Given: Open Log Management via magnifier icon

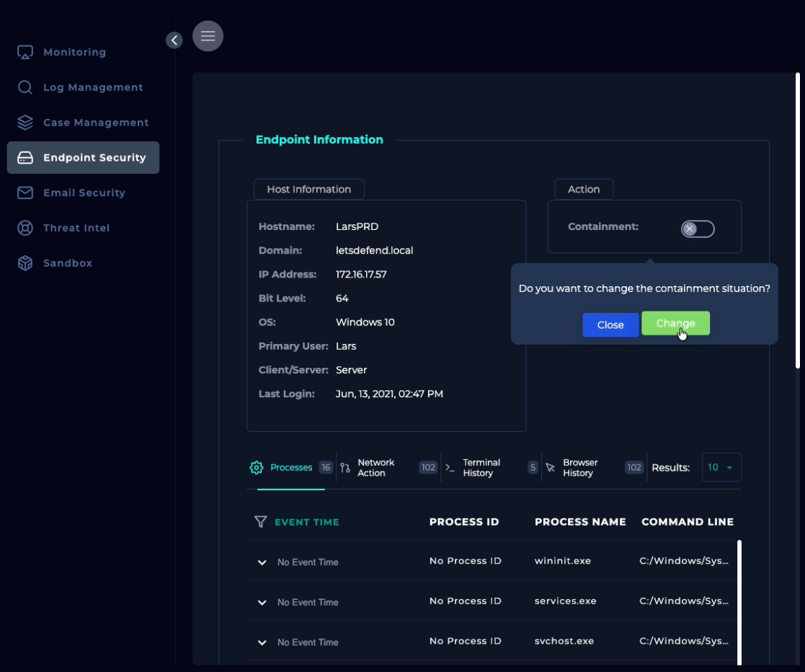Looking at the screenshot, I should [x=25, y=87].
